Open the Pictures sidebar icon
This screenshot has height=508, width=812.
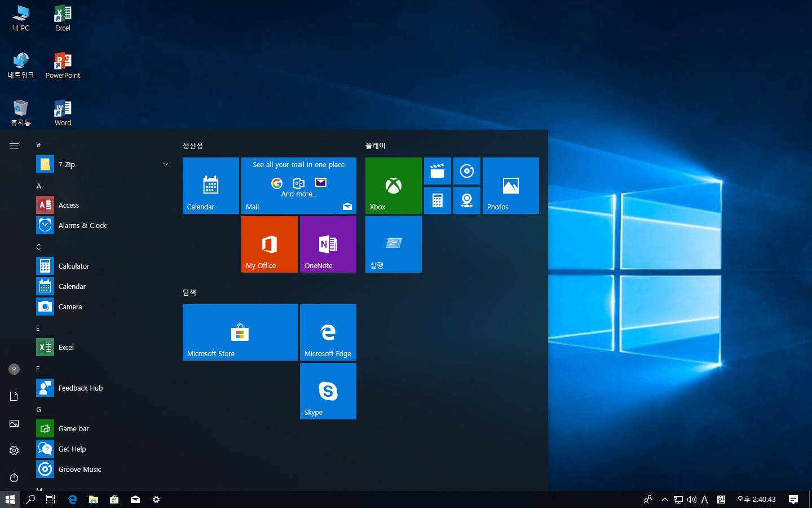[14, 423]
